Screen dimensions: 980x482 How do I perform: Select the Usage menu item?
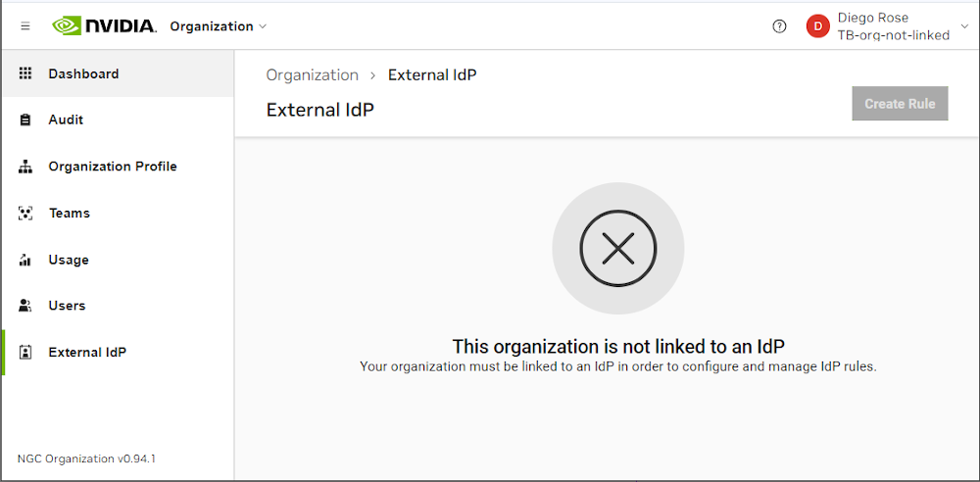(x=69, y=260)
